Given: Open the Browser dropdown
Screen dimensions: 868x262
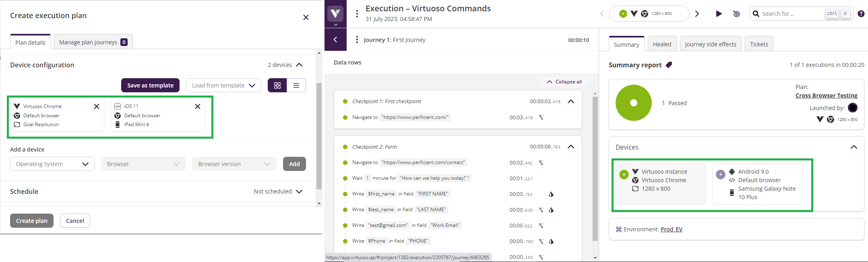Looking at the screenshot, I should coord(143,164).
